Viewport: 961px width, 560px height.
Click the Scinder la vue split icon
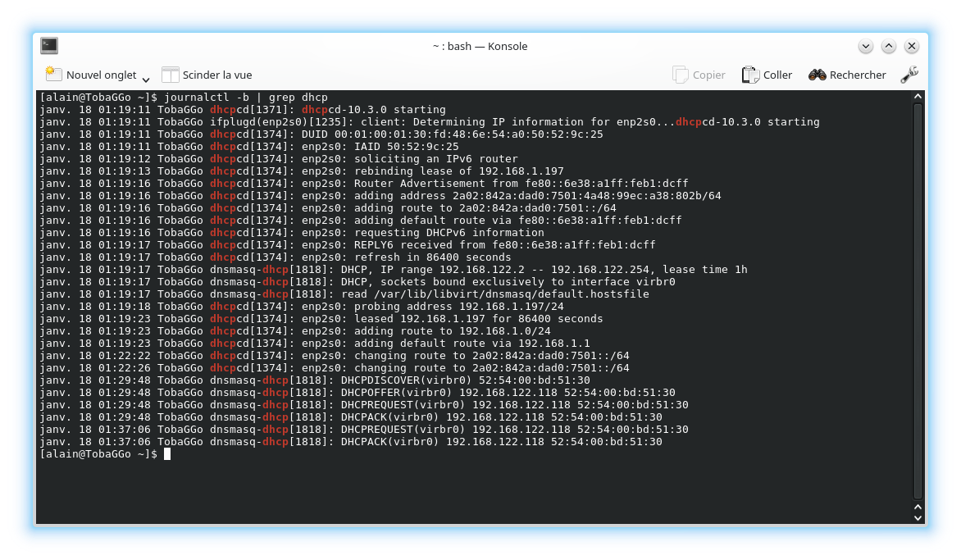(x=170, y=75)
